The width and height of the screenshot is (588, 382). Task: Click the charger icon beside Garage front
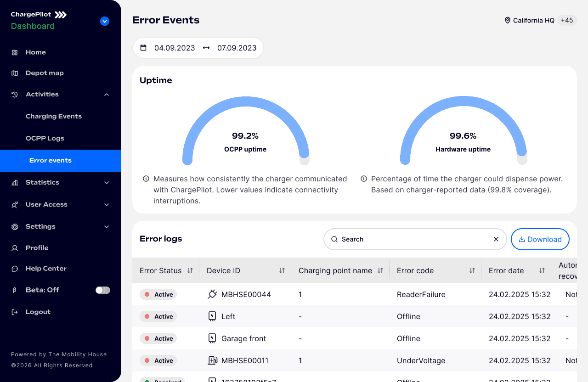click(212, 338)
